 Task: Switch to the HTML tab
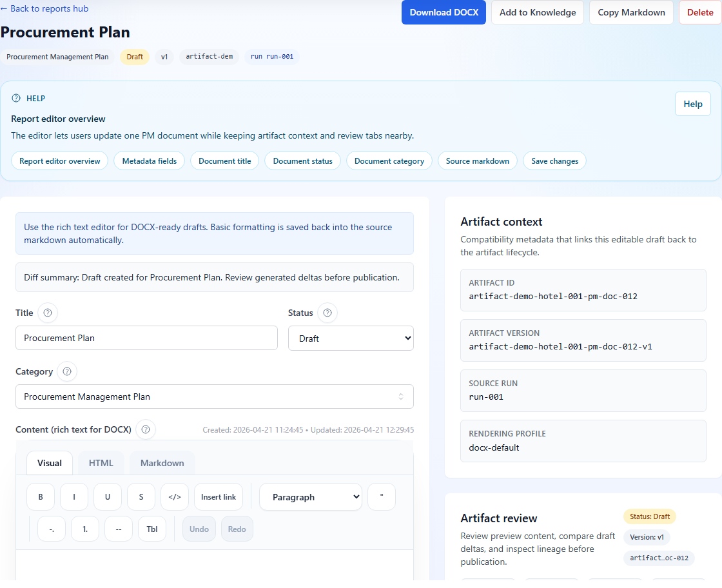(x=101, y=462)
